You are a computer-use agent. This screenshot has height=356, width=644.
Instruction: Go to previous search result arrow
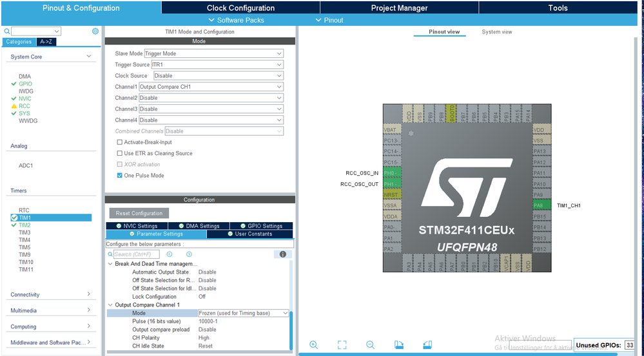click(170, 254)
